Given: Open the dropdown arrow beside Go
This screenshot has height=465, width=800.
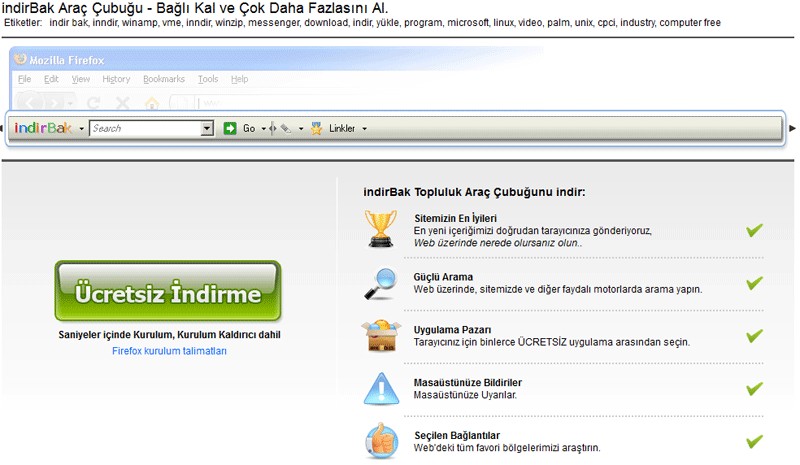Looking at the screenshot, I should tap(263, 129).
